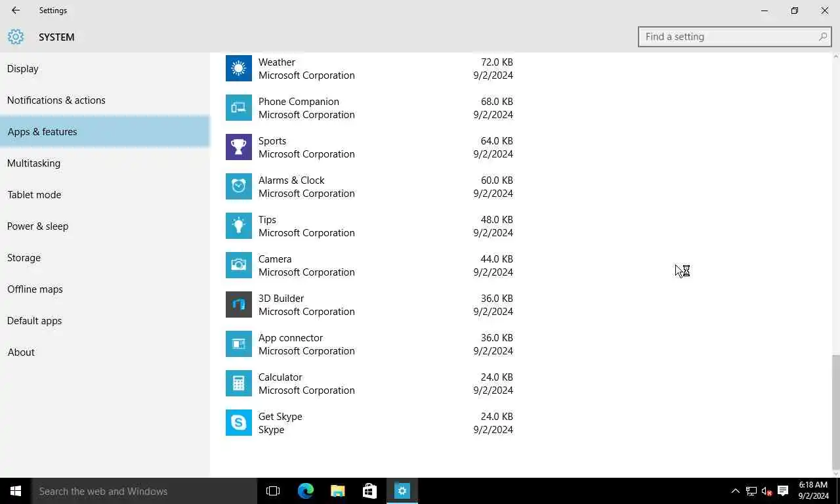Screen dimensions: 840x504
Task: Open the Multitasking settings page
Action: (105, 163)
